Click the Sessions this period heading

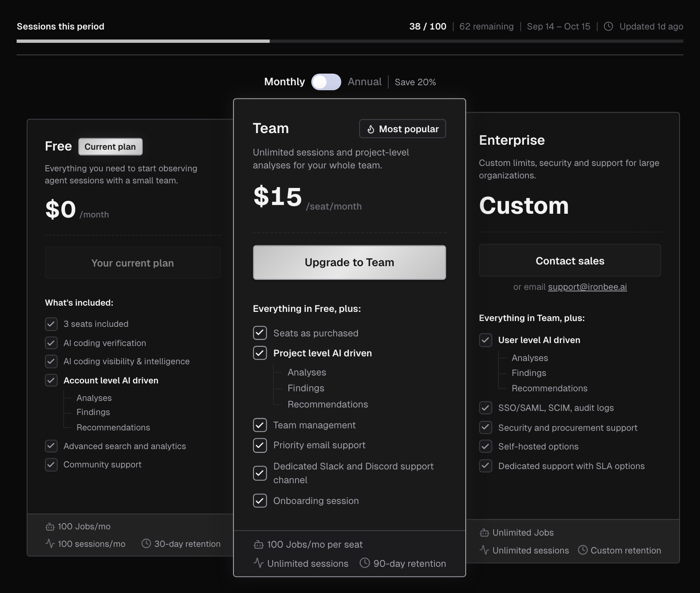[60, 27]
